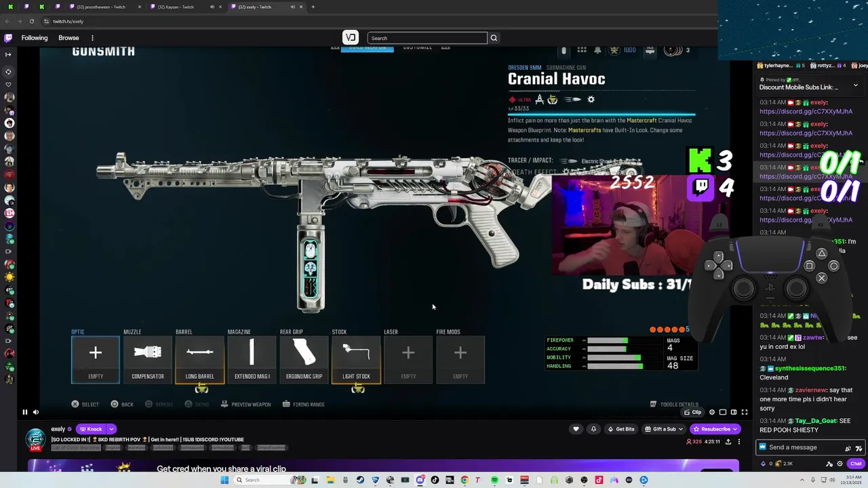Open the Browse page
The image size is (868, 488).
point(68,38)
